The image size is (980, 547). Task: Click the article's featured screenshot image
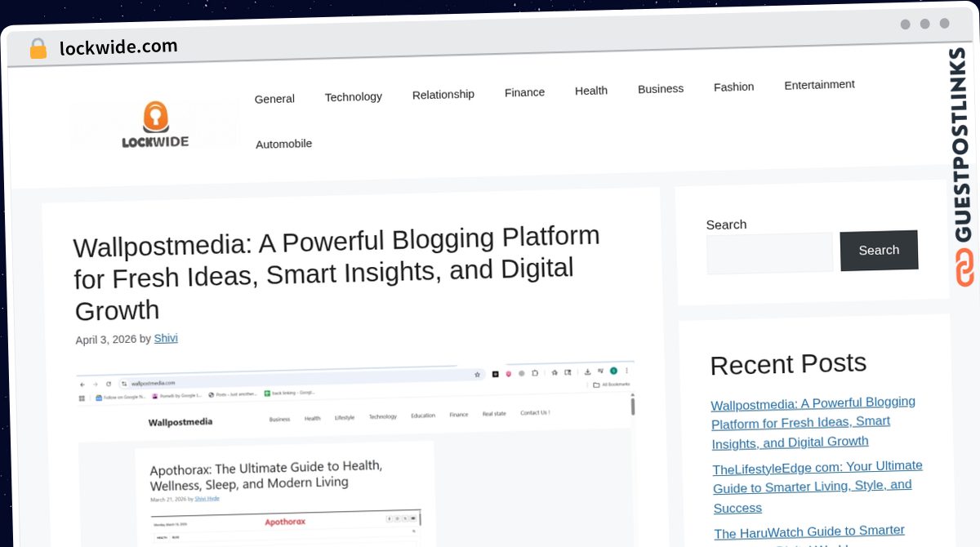click(356, 454)
